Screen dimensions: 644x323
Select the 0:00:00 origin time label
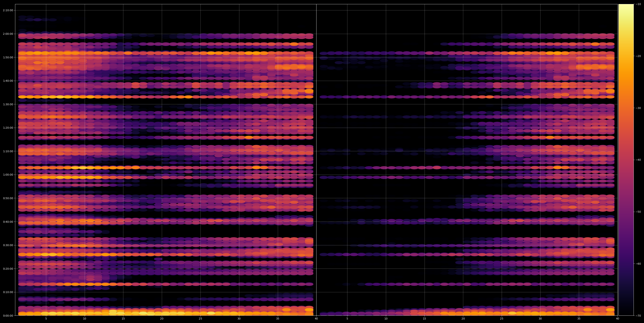click(x=8, y=315)
